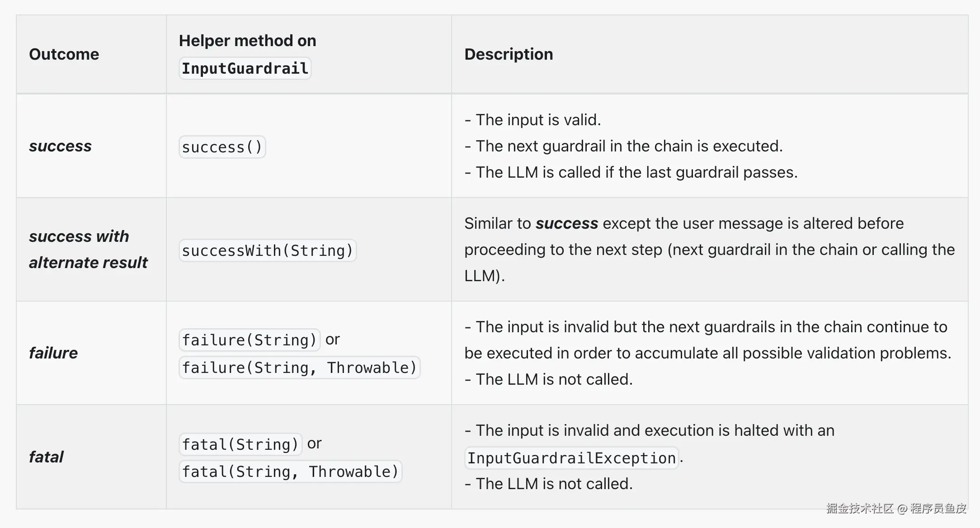980x528 pixels.
Task: Click the bold success word in description
Action: [566, 223]
